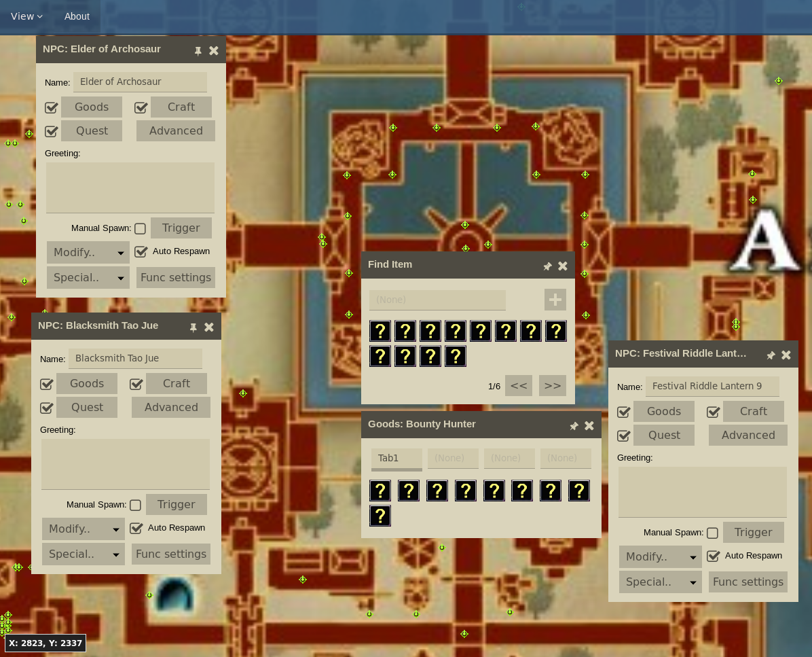This screenshot has height=657, width=812.
Task: Go to next page in Find Item
Action: (x=553, y=386)
